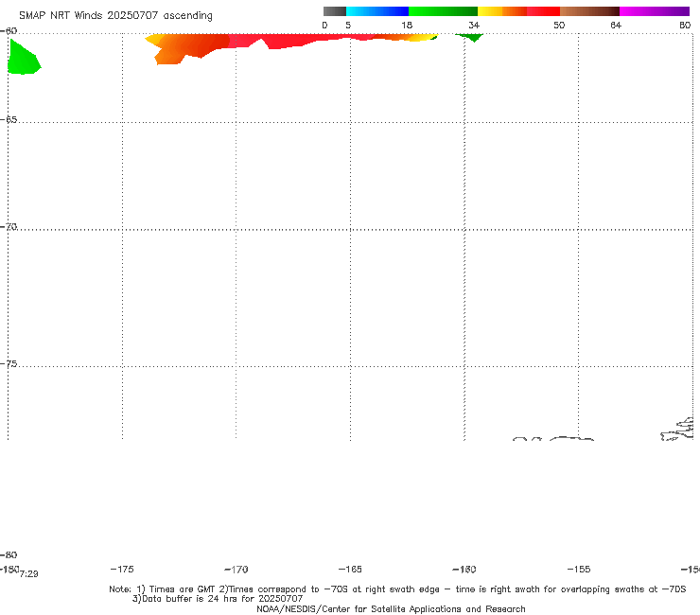Click the -75 latitude axis label
Viewport: 700px width, 615px height.
pos(9,364)
